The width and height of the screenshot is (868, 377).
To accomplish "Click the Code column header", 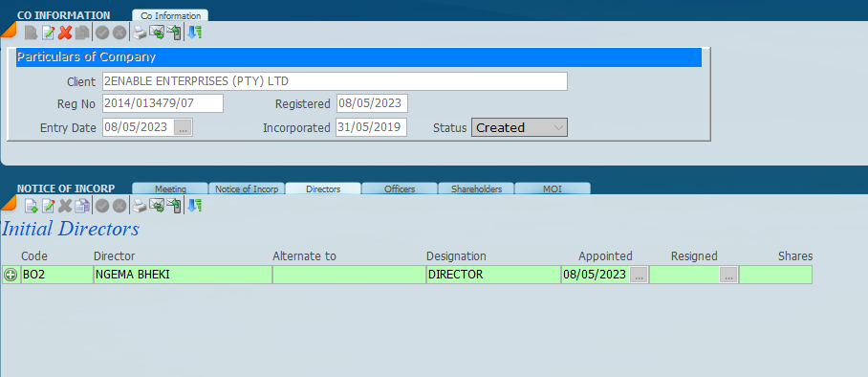I will [x=34, y=256].
